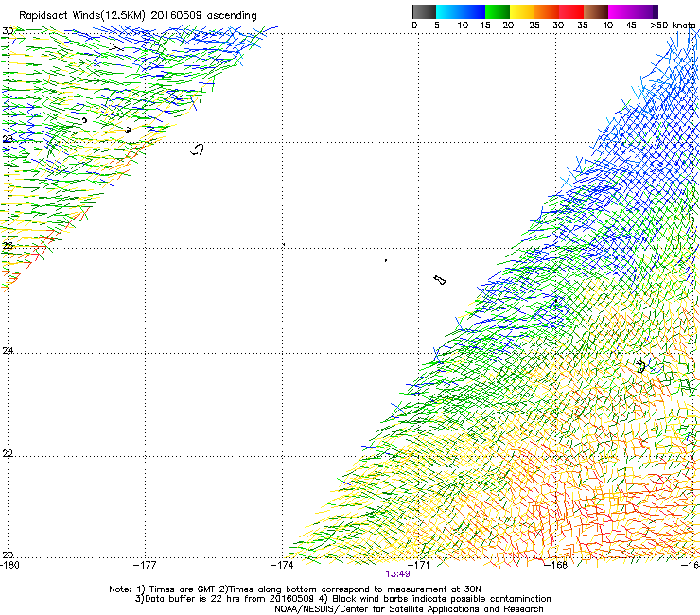Image resolution: width=700 pixels, height=615 pixels.
Task: Click the small filled island near 28.2N, -177.4
Action: tap(128, 131)
